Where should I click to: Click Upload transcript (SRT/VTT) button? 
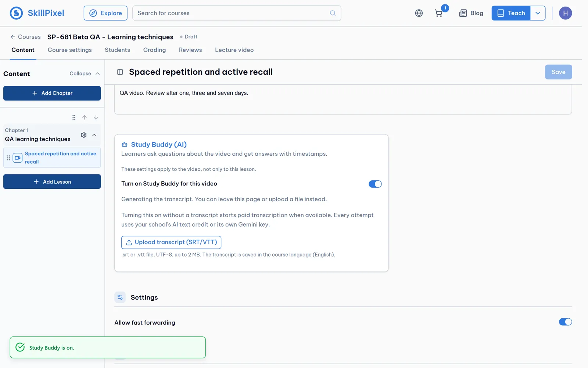(x=171, y=243)
